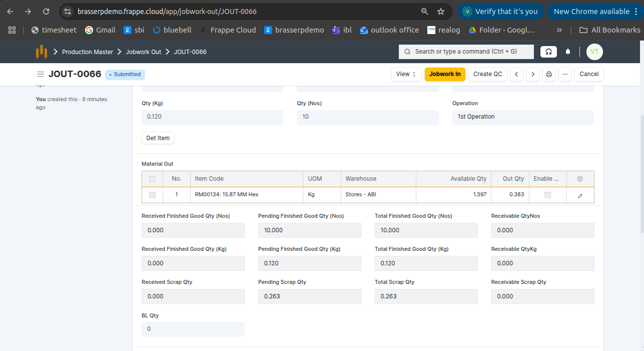Image resolution: width=644 pixels, height=351 pixels.
Task: Click the search or type a command box
Action: [x=466, y=52]
